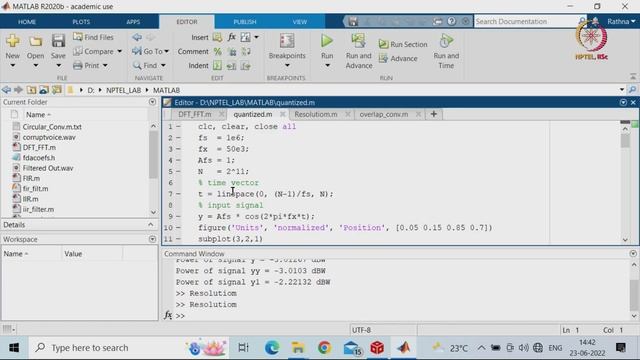Click the Command Window prompt line
640x360 pixels.
(400, 316)
